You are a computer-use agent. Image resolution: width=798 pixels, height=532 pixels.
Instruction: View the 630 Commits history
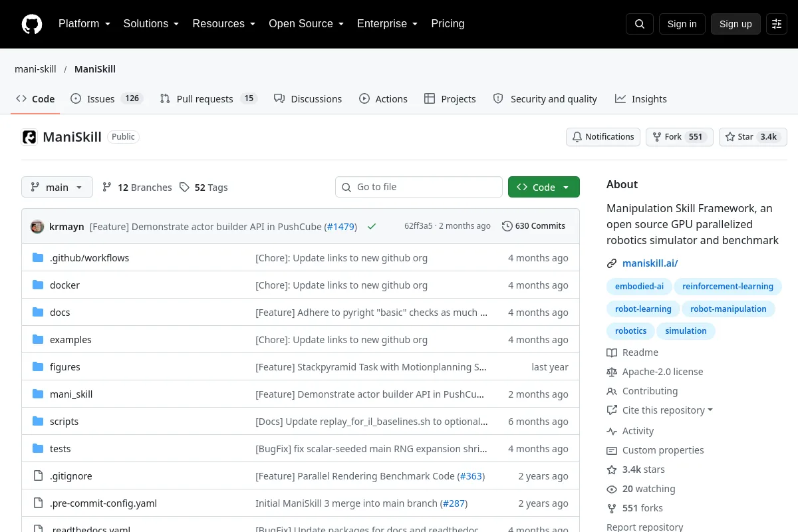tap(534, 226)
